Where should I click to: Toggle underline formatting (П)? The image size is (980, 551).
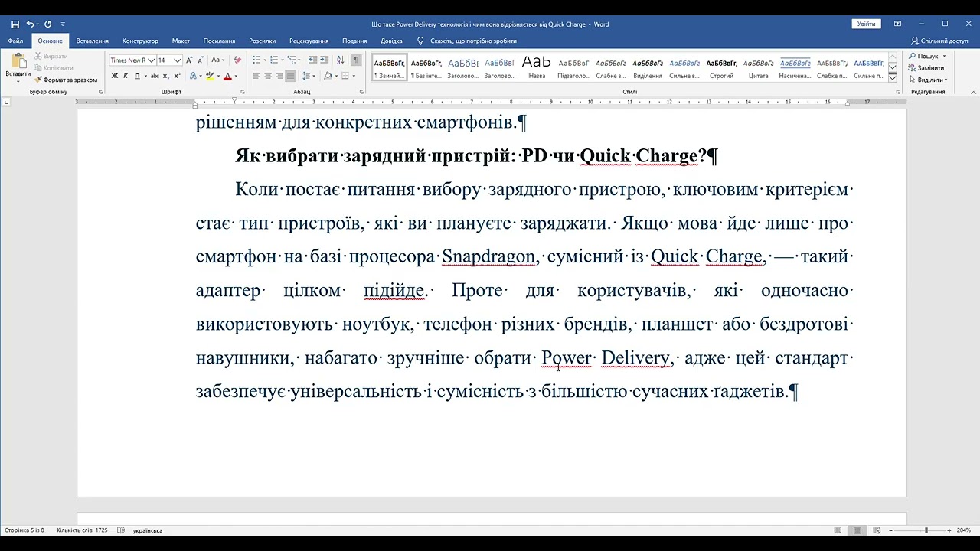(x=138, y=76)
